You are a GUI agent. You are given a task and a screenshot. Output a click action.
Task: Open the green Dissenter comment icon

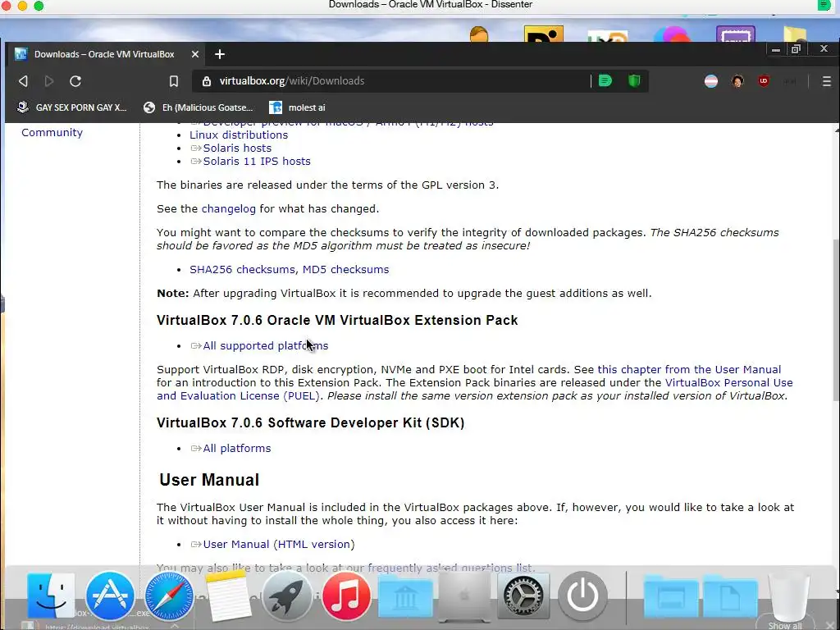click(x=605, y=81)
